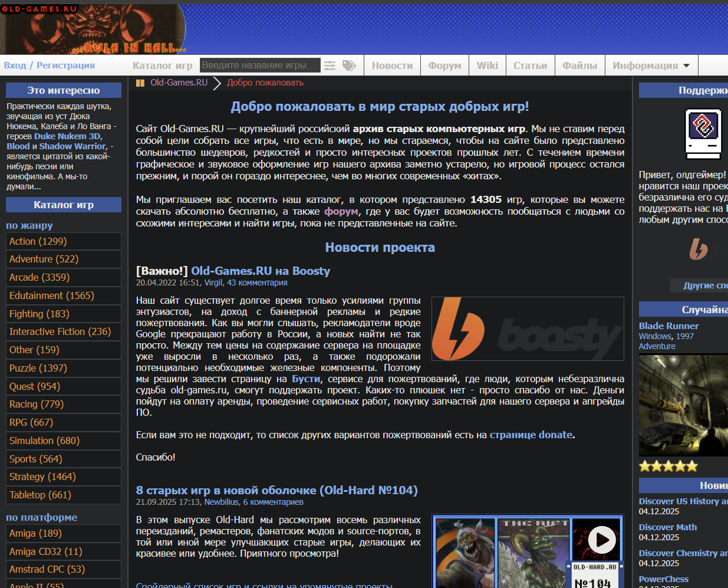Image resolution: width=728 pixels, height=588 pixels.
Task: Click author Virgil link
Action: [213, 283]
